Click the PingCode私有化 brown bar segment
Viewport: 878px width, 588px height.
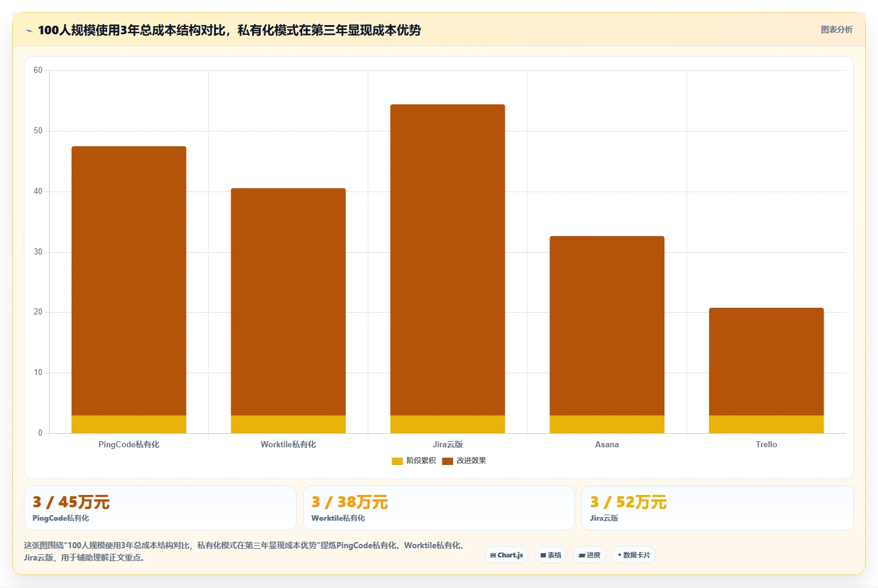point(129,281)
